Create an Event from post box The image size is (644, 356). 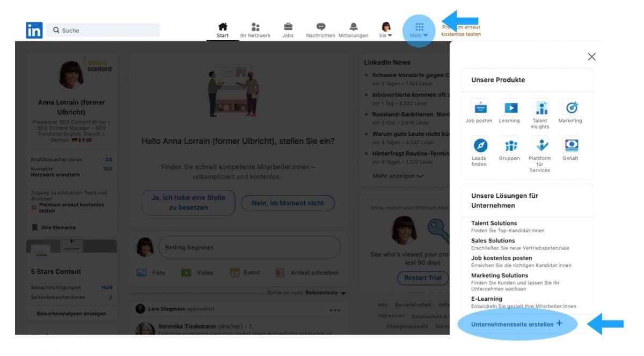(245, 272)
